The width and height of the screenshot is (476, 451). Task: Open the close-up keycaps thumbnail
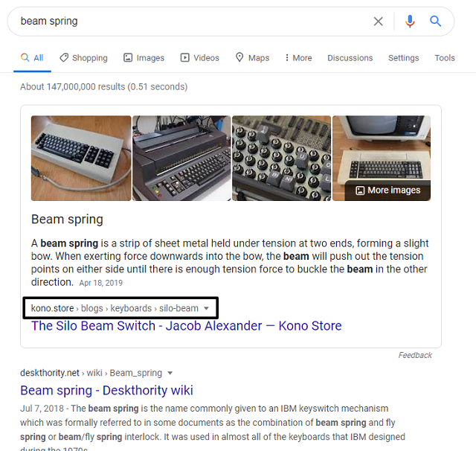(x=281, y=158)
